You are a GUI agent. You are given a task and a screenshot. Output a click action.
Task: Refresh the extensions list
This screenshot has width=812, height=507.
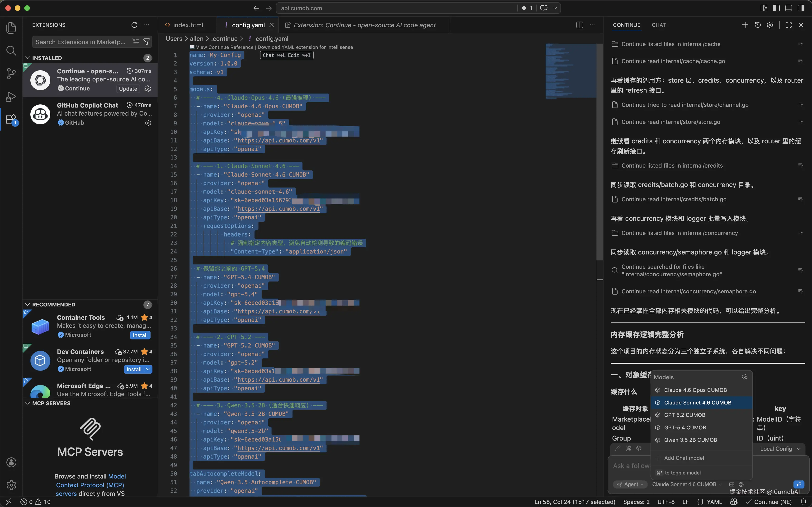[134, 25]
